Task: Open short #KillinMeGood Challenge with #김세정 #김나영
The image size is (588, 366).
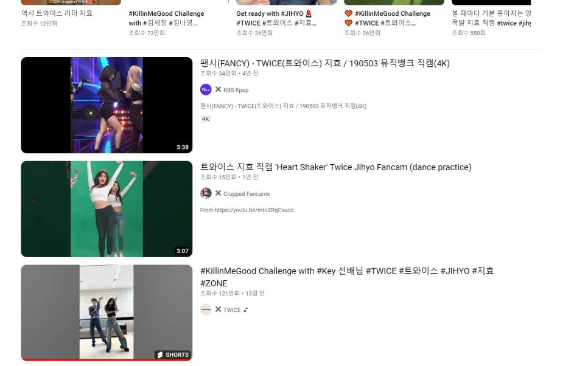Action: coord(166,18)
